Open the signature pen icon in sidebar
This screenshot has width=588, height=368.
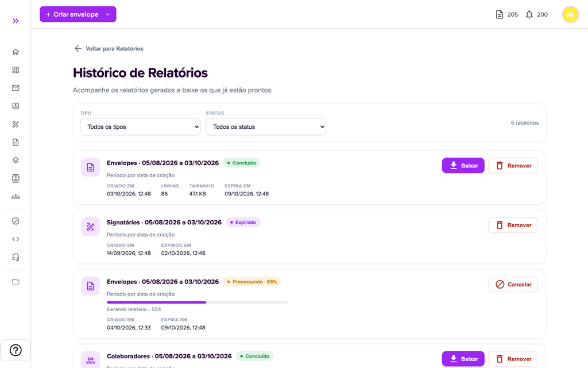(x=16, y=124)
